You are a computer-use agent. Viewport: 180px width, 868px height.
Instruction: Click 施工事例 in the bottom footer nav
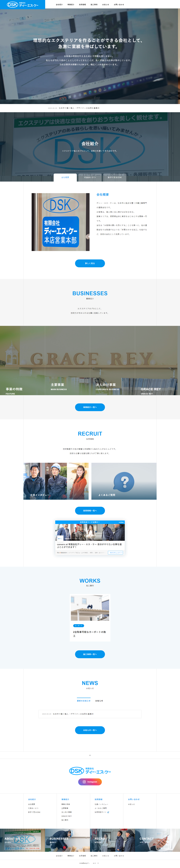[94, 856]
